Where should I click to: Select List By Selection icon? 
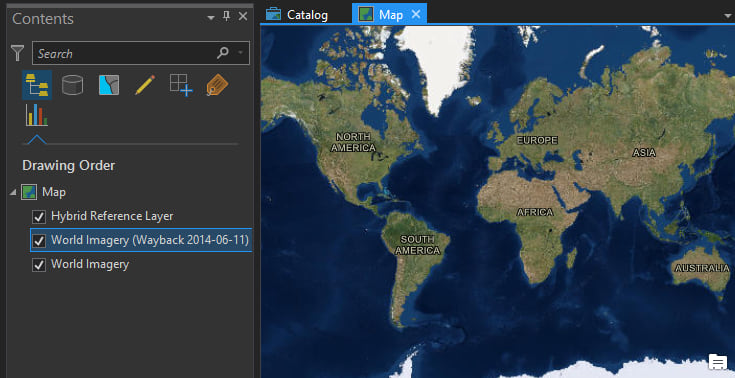point(109,85)
